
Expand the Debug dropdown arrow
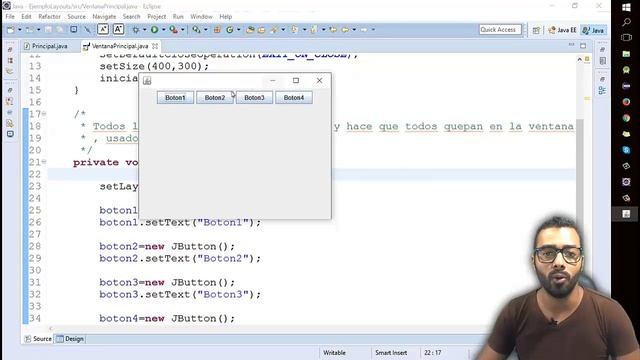point(144,30)
